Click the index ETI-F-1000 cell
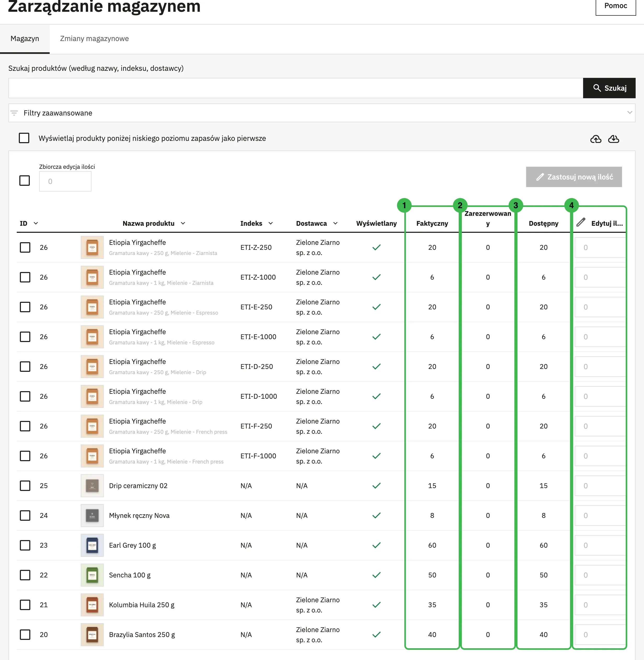 click(x=258, y=456)
